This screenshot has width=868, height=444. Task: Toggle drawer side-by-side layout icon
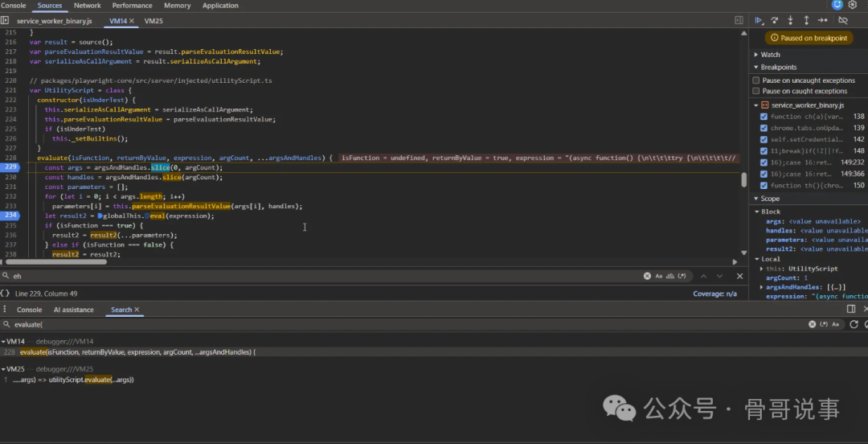click(851, 310)
